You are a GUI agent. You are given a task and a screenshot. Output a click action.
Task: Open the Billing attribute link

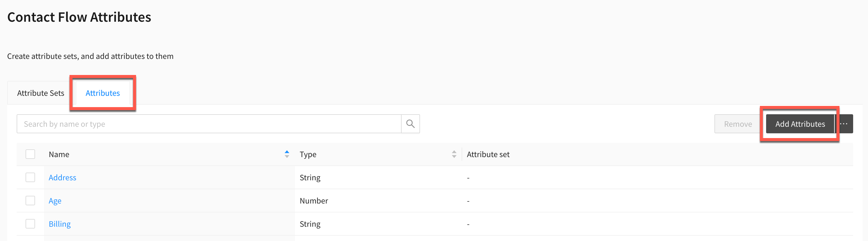pyautogui.click(x=60, y=224)
